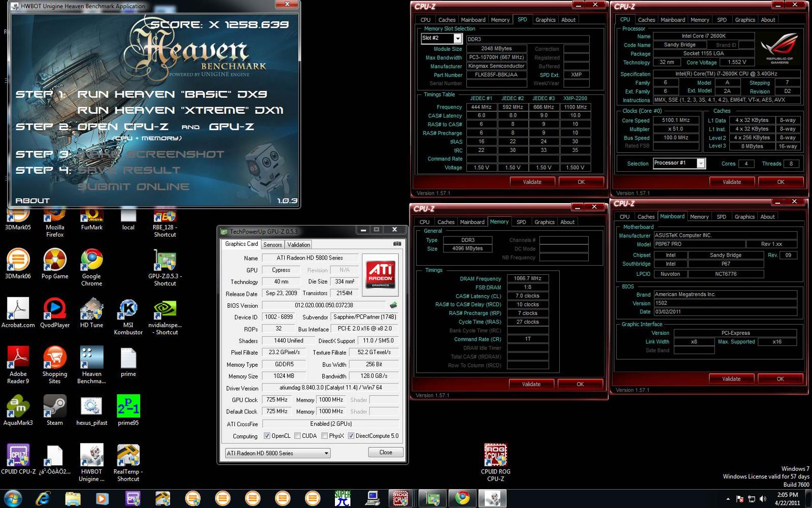Viewport: 812px width, 508px height.
Task: Switch to Sensors tab in GPU-Z
Action: [x=273, y=244]
